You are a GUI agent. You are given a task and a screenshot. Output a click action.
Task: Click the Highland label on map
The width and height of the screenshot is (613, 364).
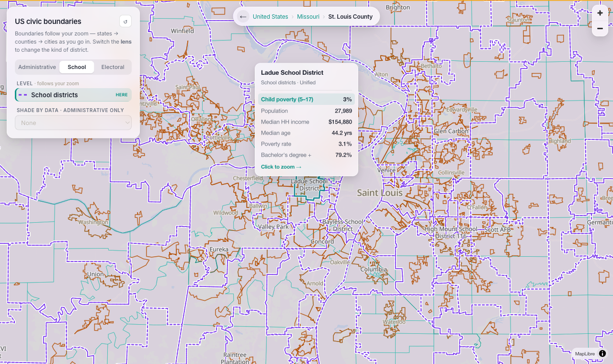559,141
